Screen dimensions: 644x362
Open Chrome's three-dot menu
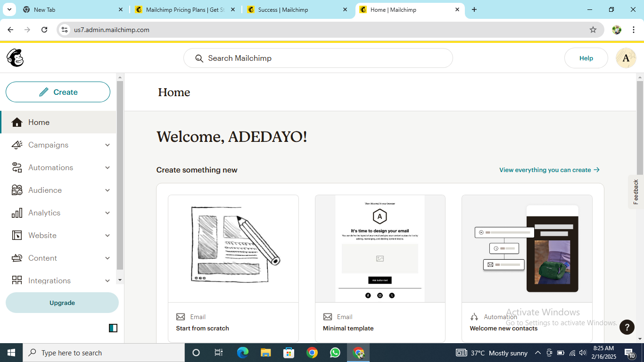point(634,30)
